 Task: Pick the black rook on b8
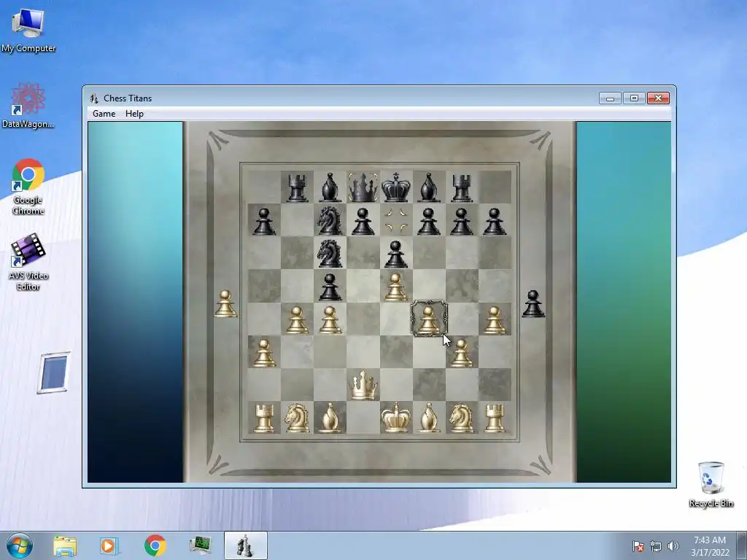pos(298,187)
